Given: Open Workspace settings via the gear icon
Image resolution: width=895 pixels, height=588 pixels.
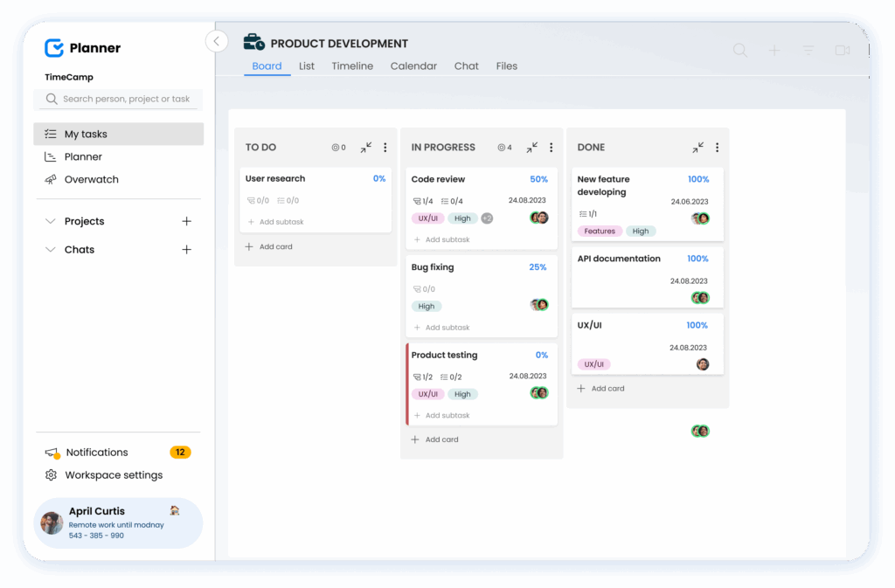Looking at the screenshot, I should coord(51,474).
